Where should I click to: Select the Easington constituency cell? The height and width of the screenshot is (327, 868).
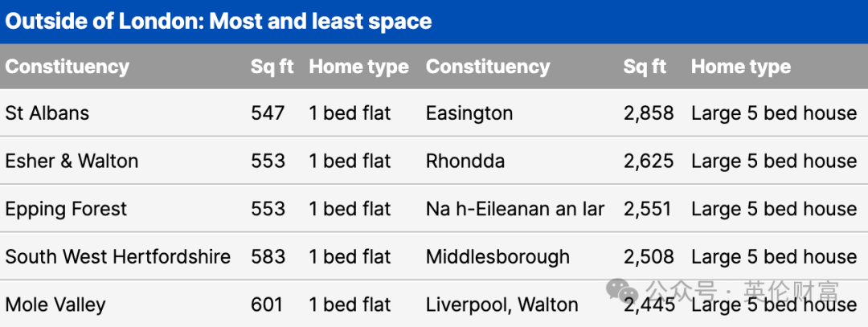tap(469, 113)
